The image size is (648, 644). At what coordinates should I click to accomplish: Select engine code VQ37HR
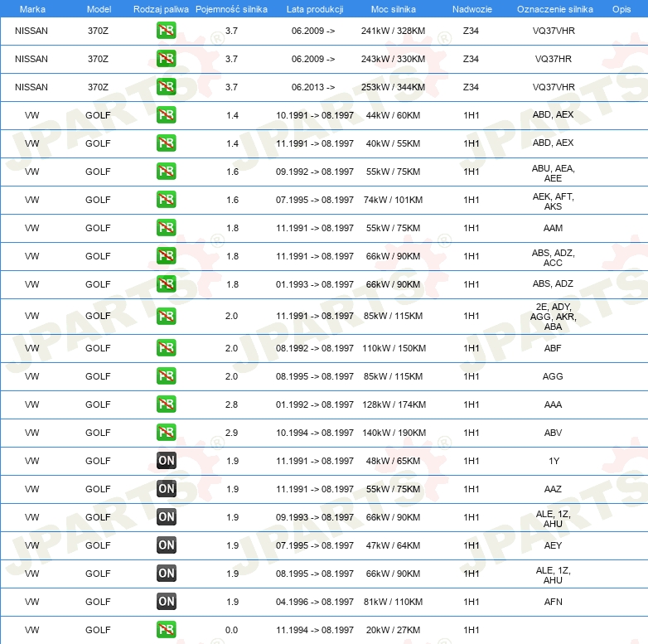coord(553,59)
